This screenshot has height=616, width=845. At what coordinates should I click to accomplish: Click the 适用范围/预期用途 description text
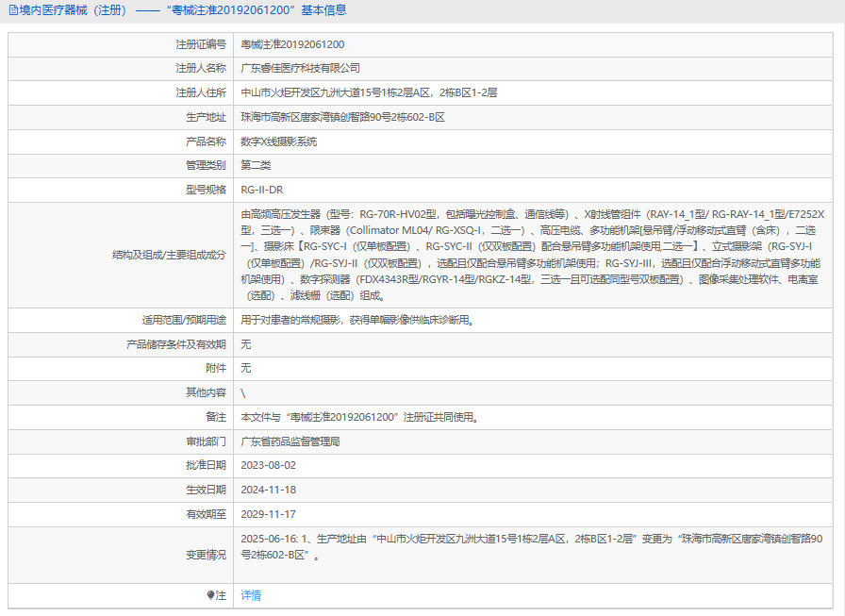357,320
